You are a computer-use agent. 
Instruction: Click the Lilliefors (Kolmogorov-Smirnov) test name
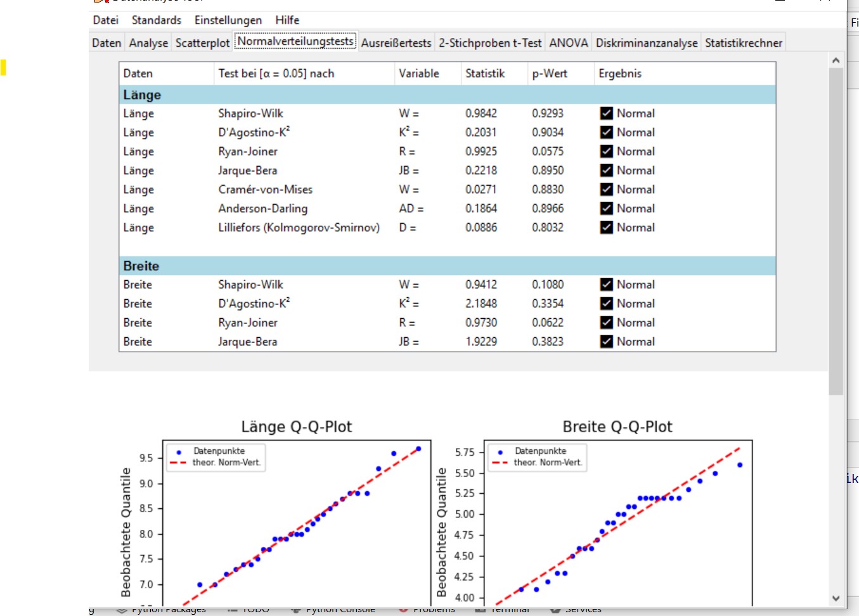299,228
